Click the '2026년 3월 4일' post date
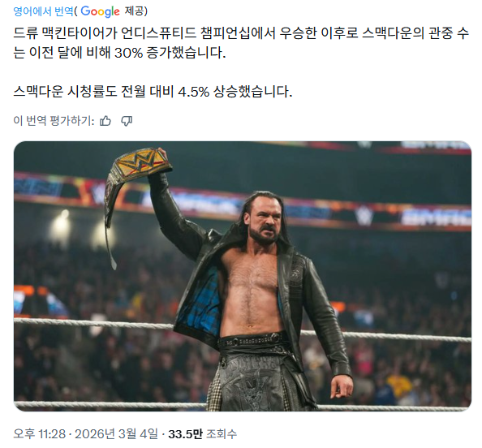Screen dimensions: 482x448 tap(116, 434)
